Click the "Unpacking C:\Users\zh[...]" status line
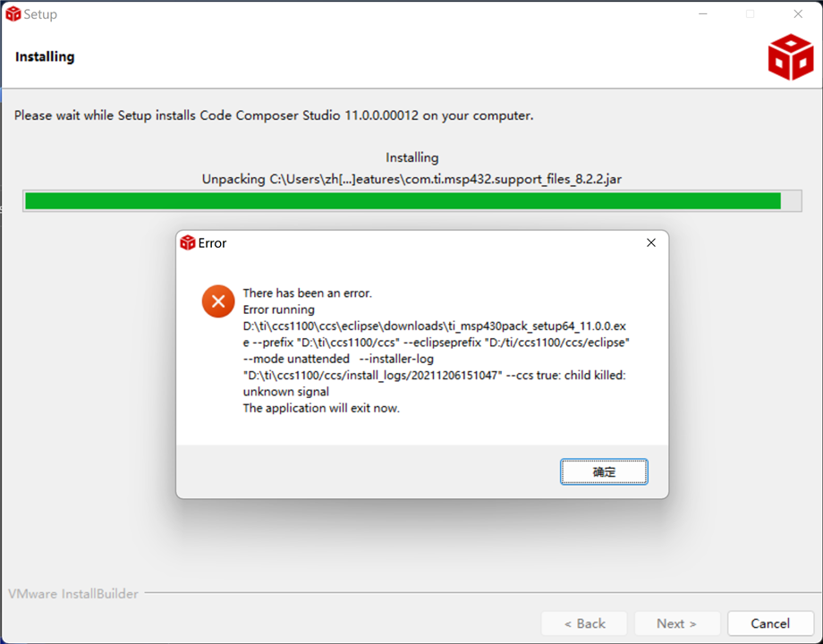 [x=411, y=179]
